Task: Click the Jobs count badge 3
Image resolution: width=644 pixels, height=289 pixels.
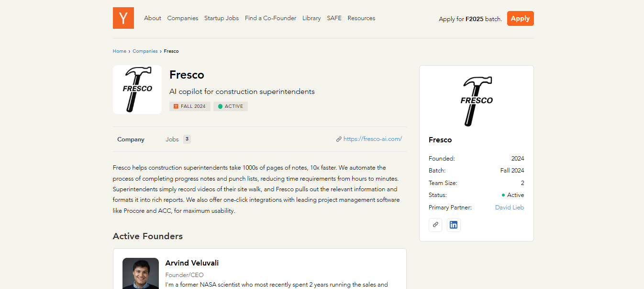Action: click(187, 139)
